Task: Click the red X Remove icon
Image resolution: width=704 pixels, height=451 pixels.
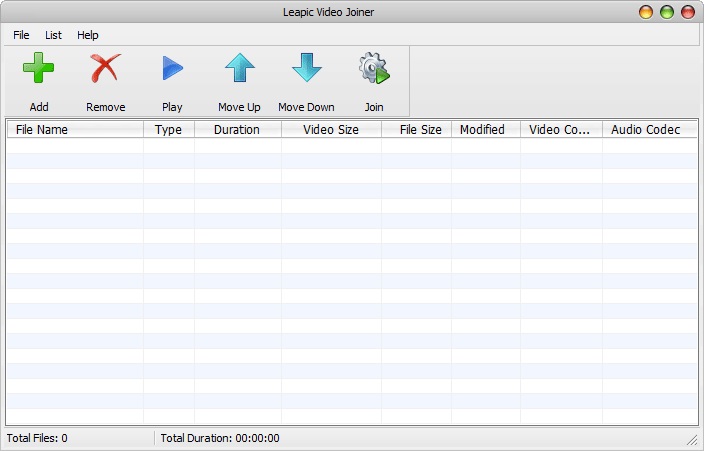Action: 105,69
